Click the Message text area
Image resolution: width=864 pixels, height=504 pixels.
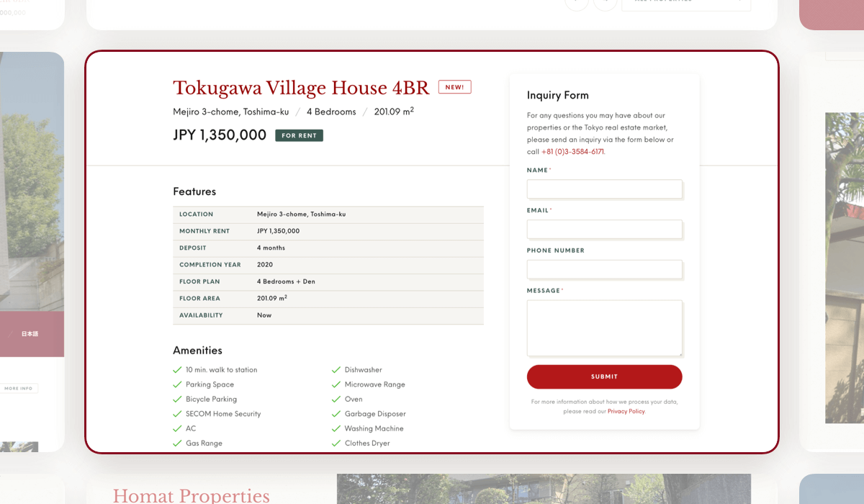point(604,328)
